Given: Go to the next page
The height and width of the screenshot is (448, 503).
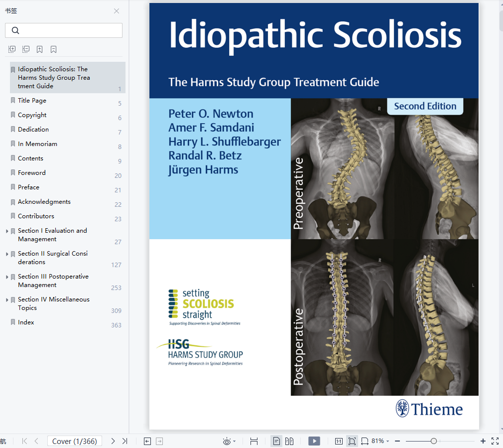Looking at the screenshot, I should pos(113,441).
